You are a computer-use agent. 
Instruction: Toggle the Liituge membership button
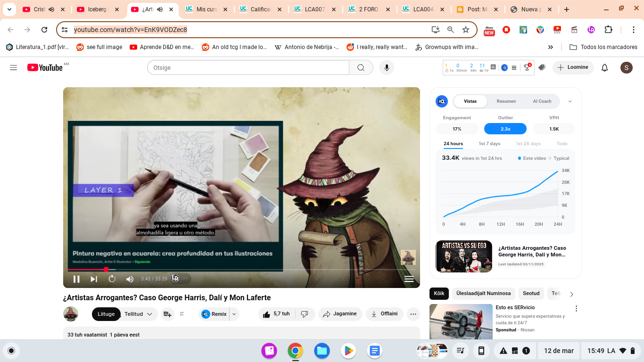coord(106,314)
